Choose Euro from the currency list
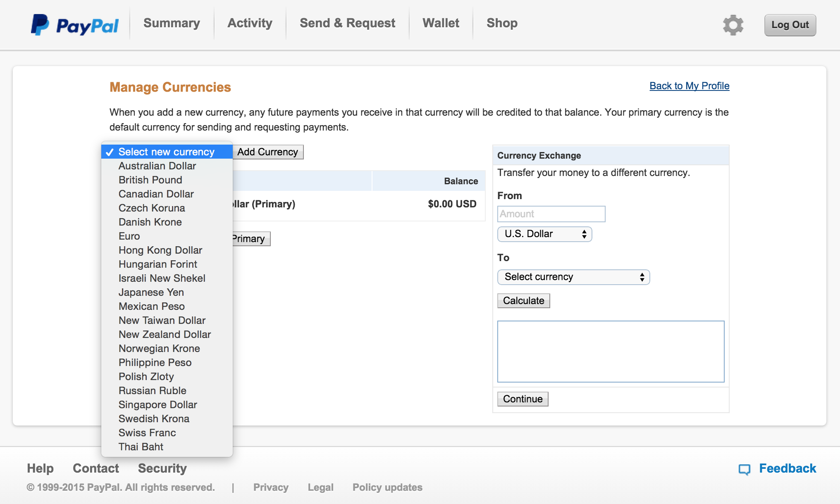Image resolution: width=840 pixels, height=504 pixels. pyautogui.click(x=129, y=236)
